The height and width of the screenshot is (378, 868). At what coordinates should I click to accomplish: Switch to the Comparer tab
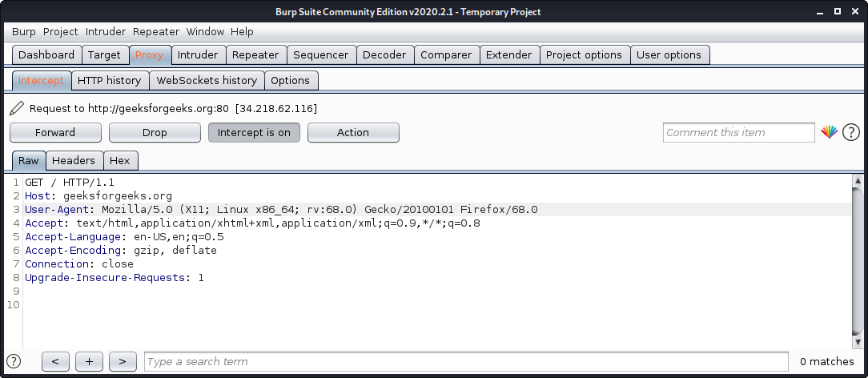446,54
